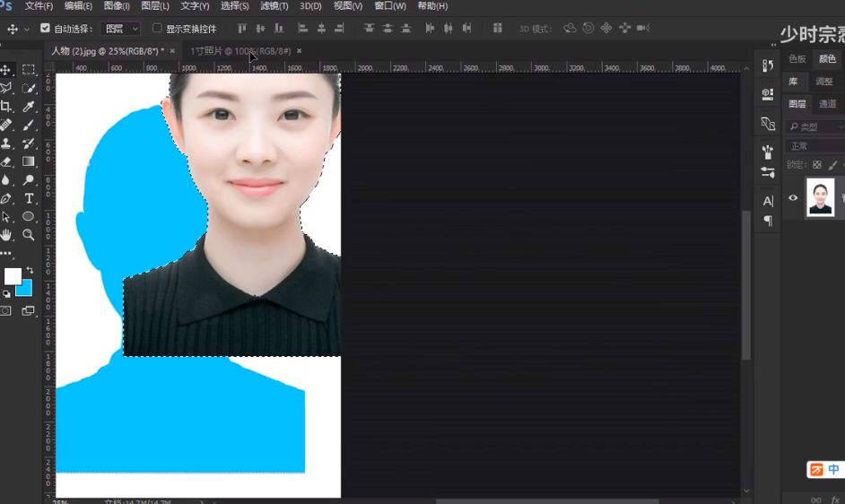Open the 滤镜(T) menu
Viewport: 845px width, 504px height.
tap(274, 6)
